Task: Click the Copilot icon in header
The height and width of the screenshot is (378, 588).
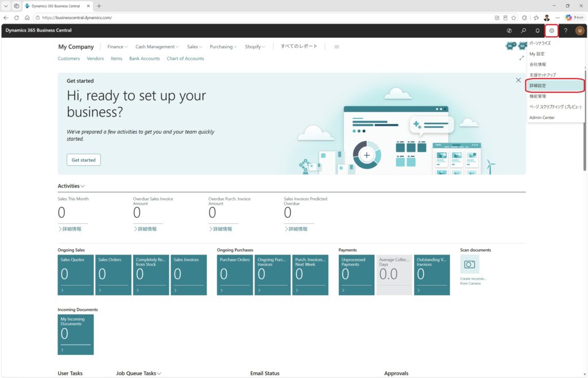Action: coord(509,31)
